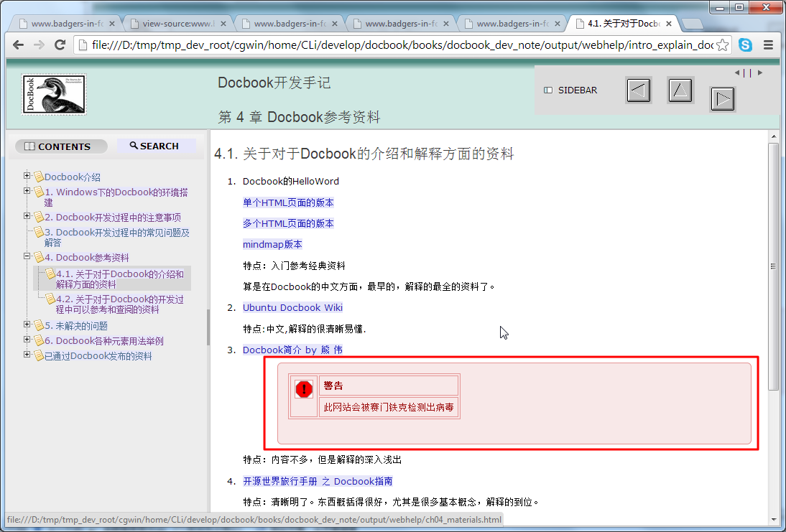
Task: Open 单个HTML页面的版本 link
Action: pyautogui.click(x=288, y=202)
